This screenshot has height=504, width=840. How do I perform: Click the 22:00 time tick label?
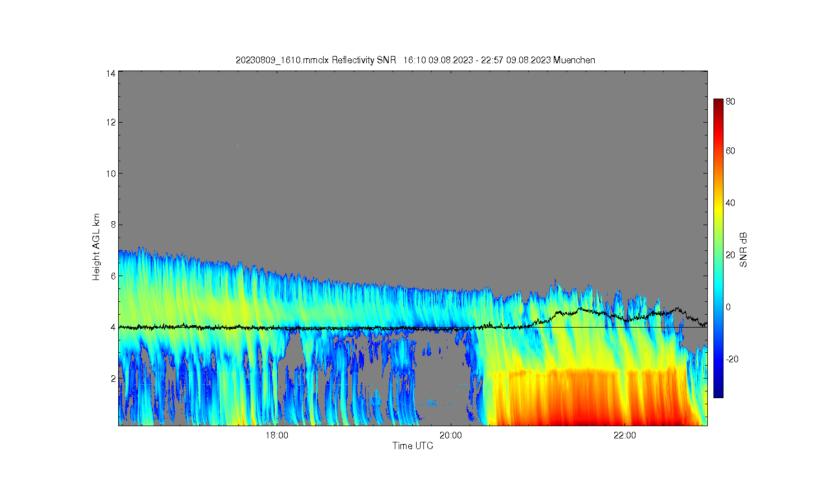(625, 436)
